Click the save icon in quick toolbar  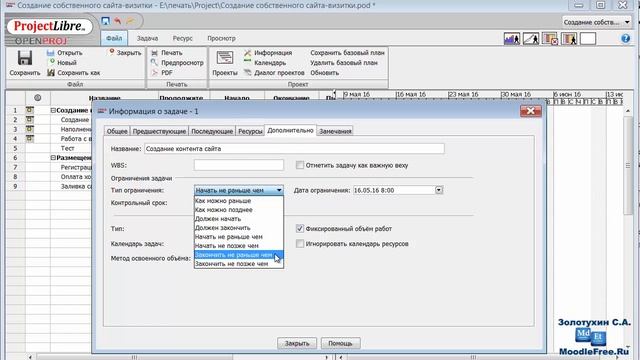coord(106,21)
